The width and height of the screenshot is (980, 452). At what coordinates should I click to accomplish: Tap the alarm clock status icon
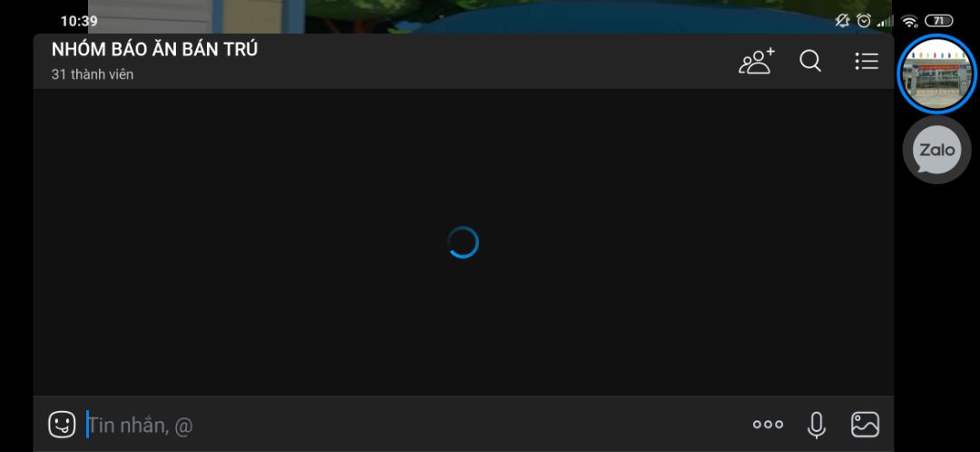pyautogui.click(x=864, y=21)
